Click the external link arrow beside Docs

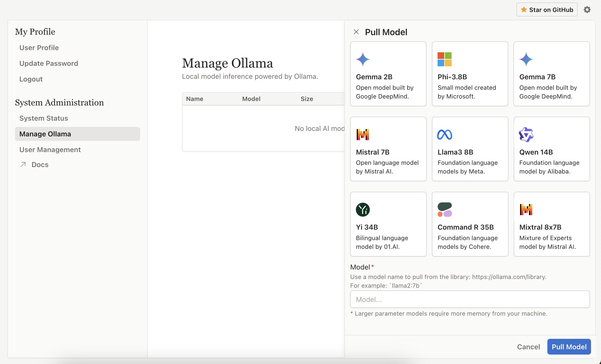coord(23,164)
